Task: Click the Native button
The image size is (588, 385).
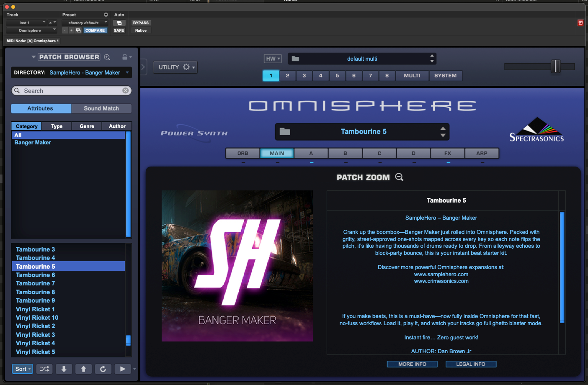Action: 141,31
